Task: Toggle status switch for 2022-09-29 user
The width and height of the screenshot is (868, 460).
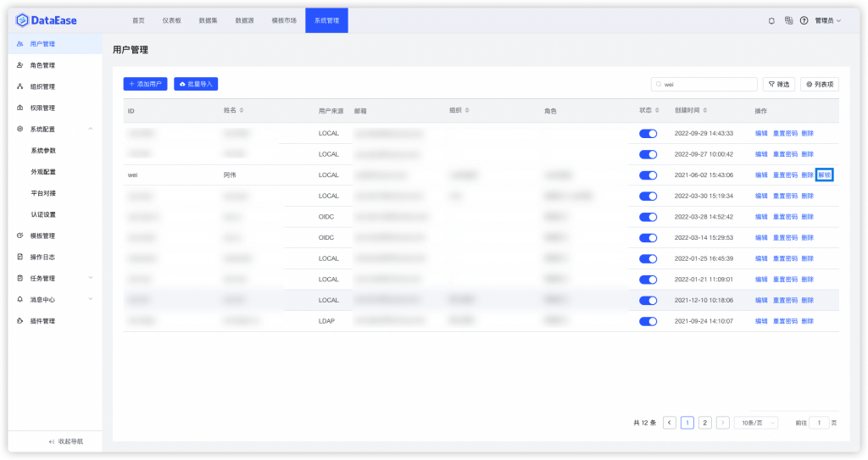Action: 648,134
